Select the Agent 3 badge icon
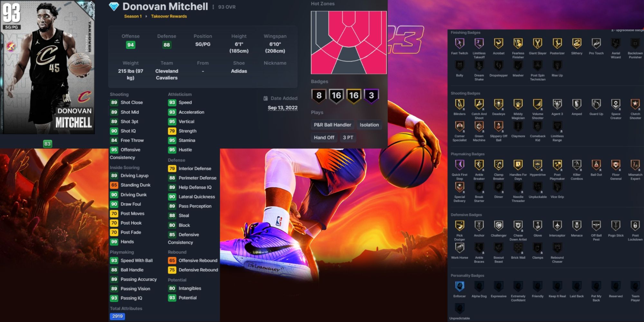644x322 pixels. pyautogui.click(x=557, y=104)
